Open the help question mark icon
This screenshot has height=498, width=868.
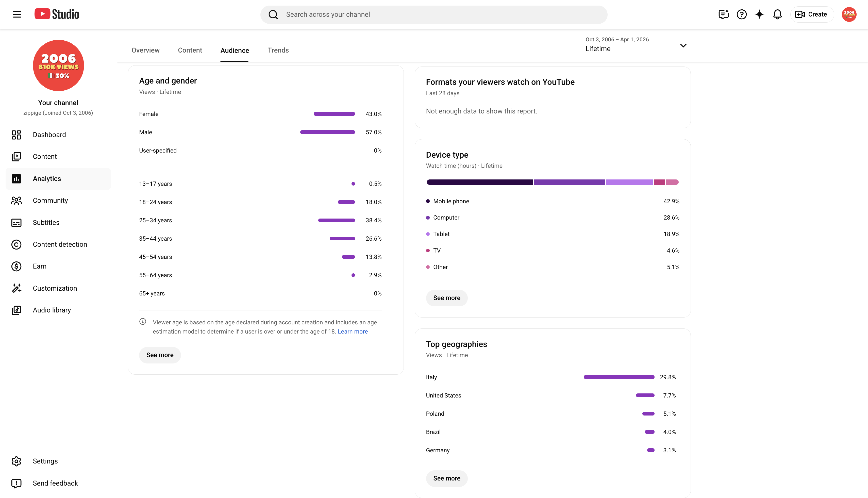tap(741, 14)
